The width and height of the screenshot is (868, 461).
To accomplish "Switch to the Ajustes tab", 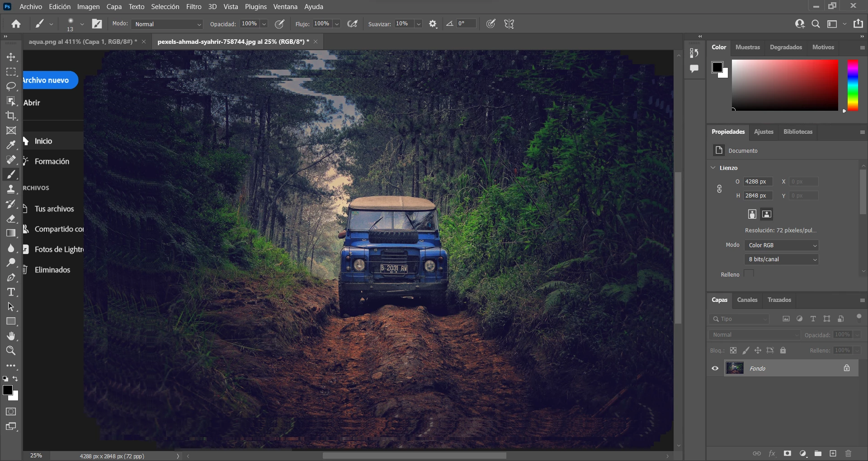I will click(x=764, y=132).
